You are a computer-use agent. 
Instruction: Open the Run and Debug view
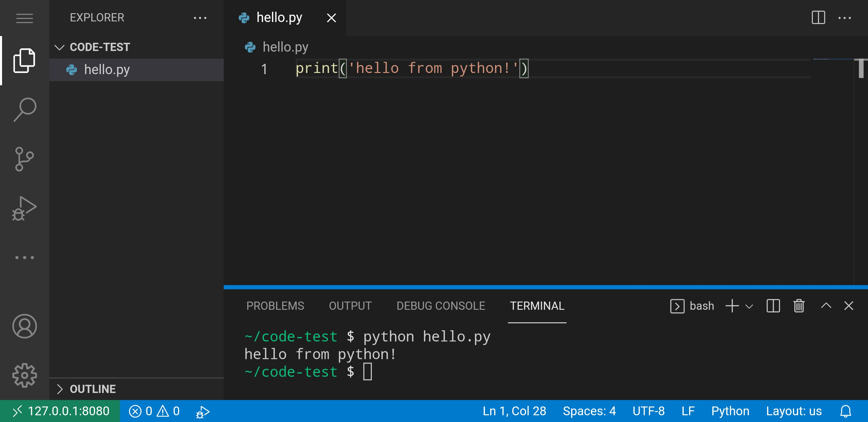24,208
